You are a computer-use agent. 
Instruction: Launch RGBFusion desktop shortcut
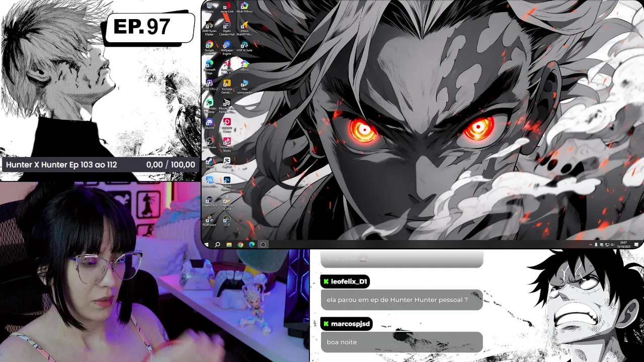pyautogui.click(x=209, y=221)
